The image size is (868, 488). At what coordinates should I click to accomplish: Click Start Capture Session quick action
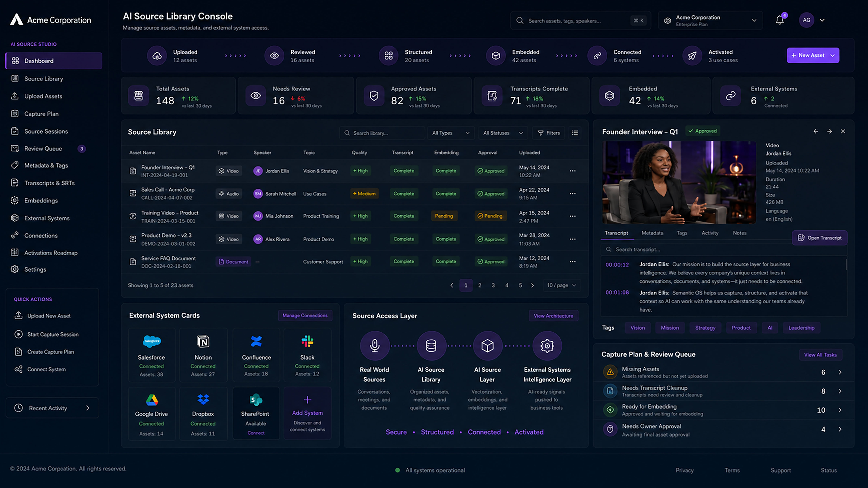(47, 334)
